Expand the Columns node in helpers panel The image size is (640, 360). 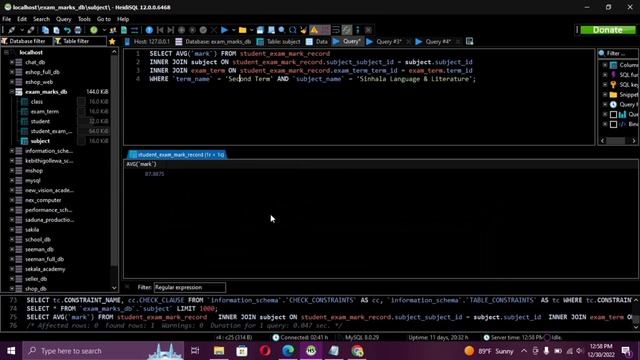tap(604, 65)
